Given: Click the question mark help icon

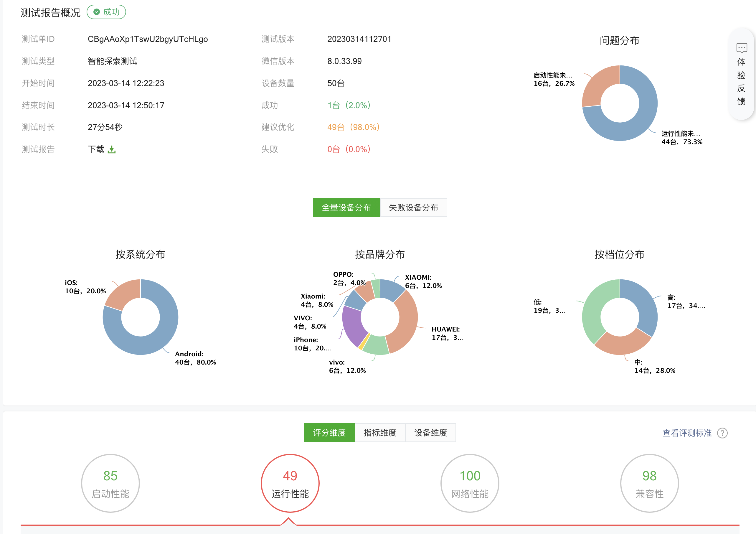Looking at the screenshot, I should [722, 433].
